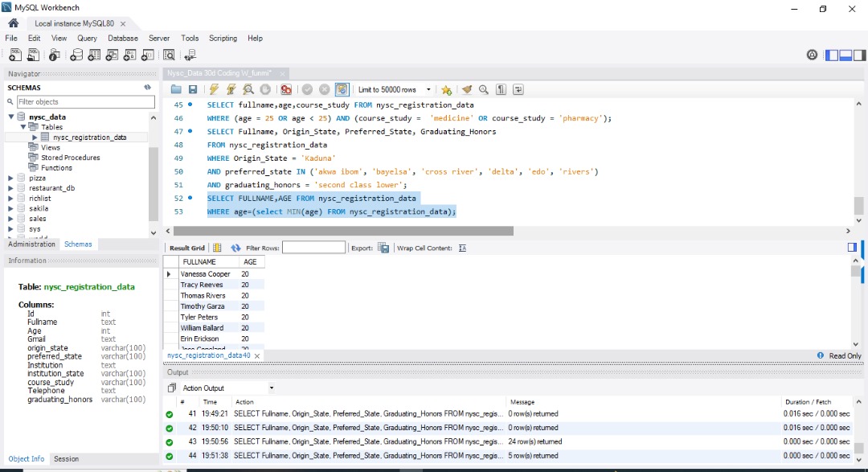Image resolution: width=868 pixels, height=472 pixels.
Task: Expand the nysc_registration_data table node
Action: click(x=35, y=137)
